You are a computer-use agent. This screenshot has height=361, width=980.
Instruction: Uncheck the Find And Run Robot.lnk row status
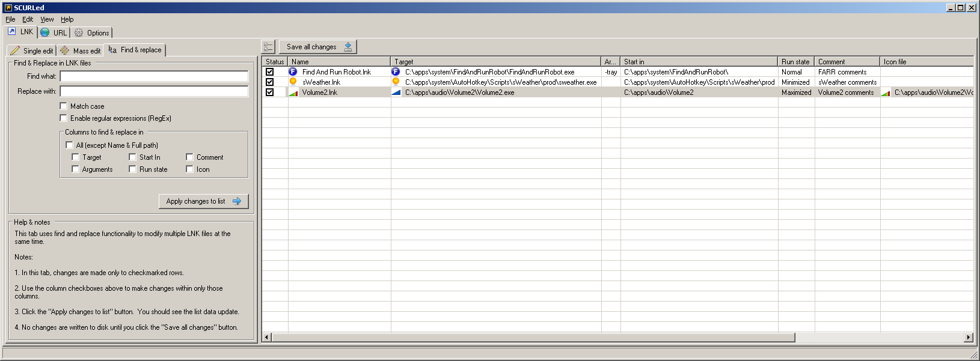click(269, 71)
